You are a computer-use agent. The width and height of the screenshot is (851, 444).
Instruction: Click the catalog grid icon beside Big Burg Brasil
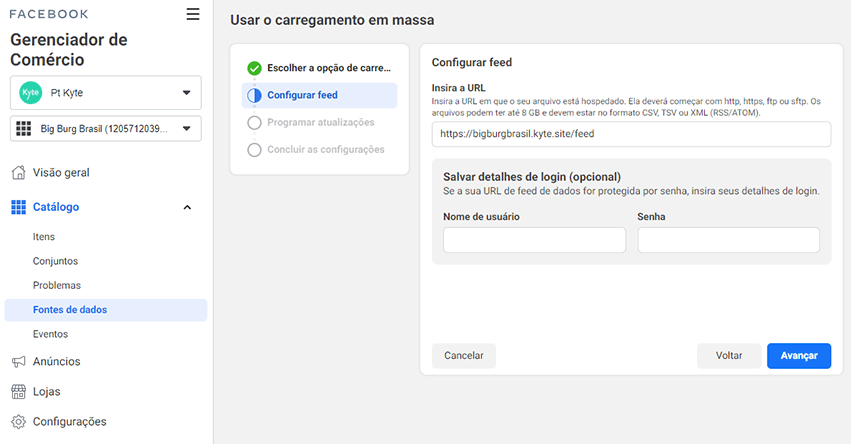tap(23, 129)
